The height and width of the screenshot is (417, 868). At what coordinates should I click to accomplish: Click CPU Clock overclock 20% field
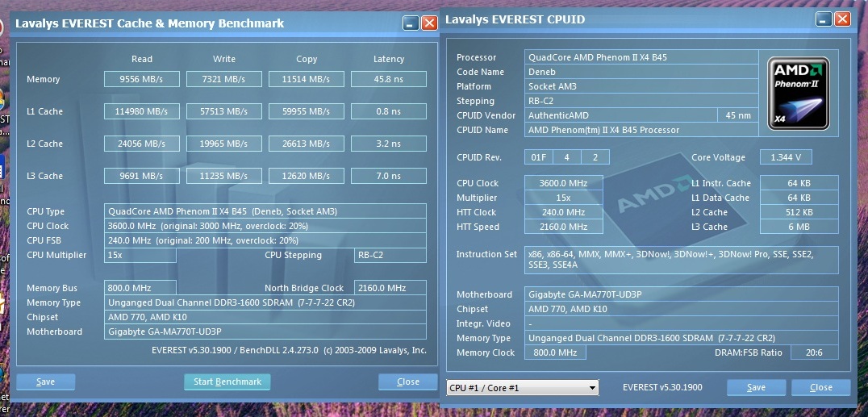point(265,226)
